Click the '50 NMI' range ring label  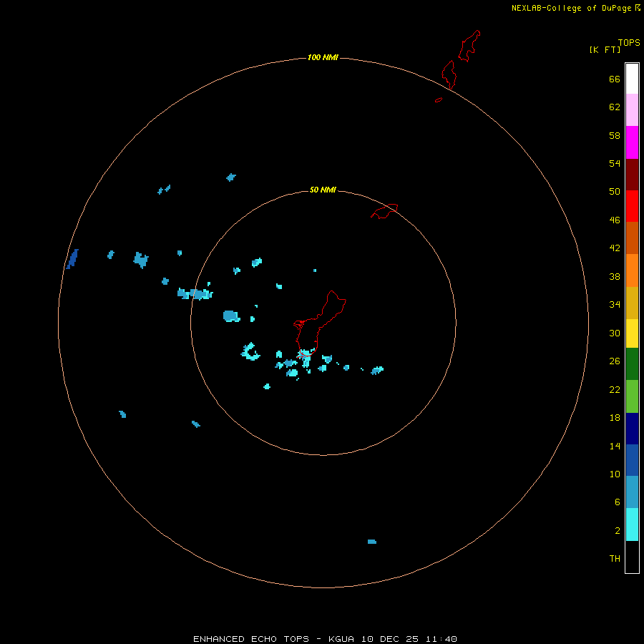coord(323,190)
